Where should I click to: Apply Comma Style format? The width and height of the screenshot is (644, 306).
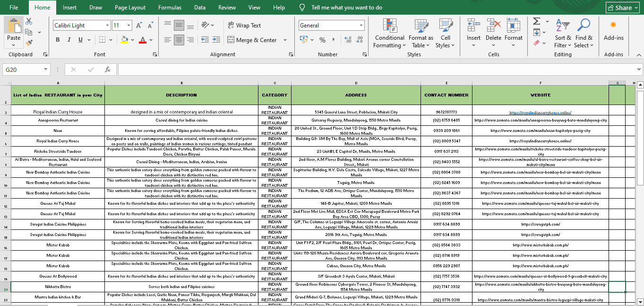(335, 40)
